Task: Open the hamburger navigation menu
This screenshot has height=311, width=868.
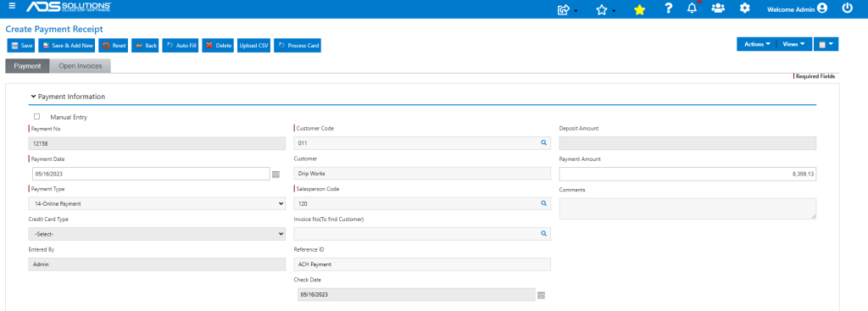Action: tap(12, 7)
